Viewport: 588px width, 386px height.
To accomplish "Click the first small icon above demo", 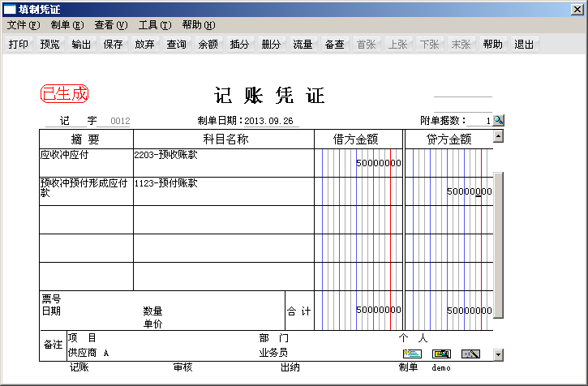I will click(412, 354).
